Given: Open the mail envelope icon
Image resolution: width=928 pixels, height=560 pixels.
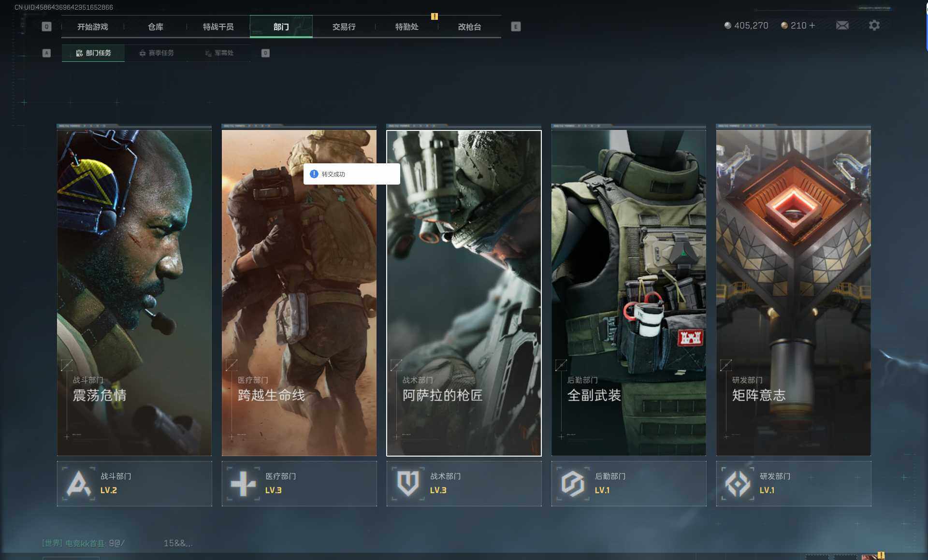Looking at the screenshot, I should tap(842, 25).
